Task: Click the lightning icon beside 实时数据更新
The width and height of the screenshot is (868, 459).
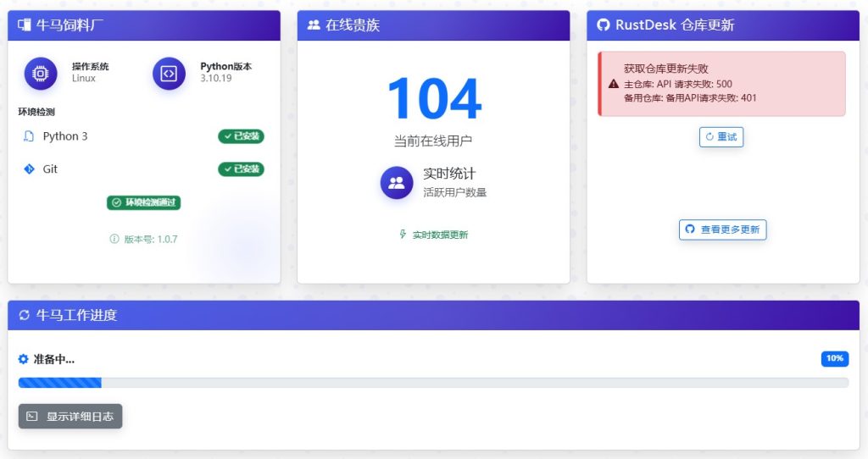Action: [403, 235]
